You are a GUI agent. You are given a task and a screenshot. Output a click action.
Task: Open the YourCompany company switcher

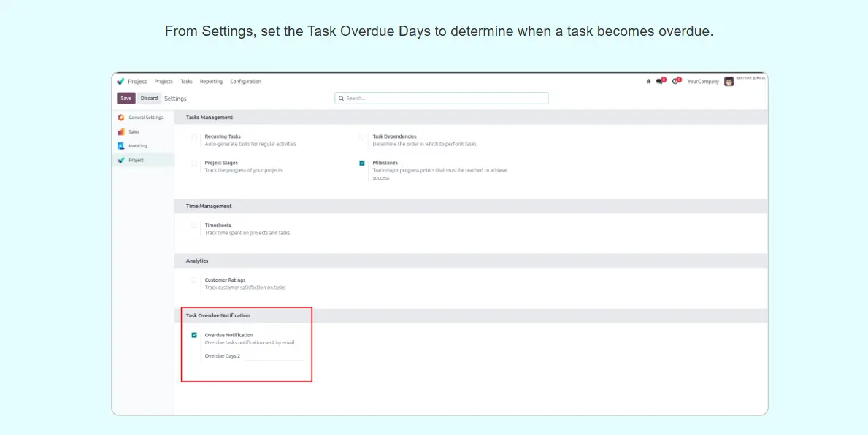(x=703, y=82)
